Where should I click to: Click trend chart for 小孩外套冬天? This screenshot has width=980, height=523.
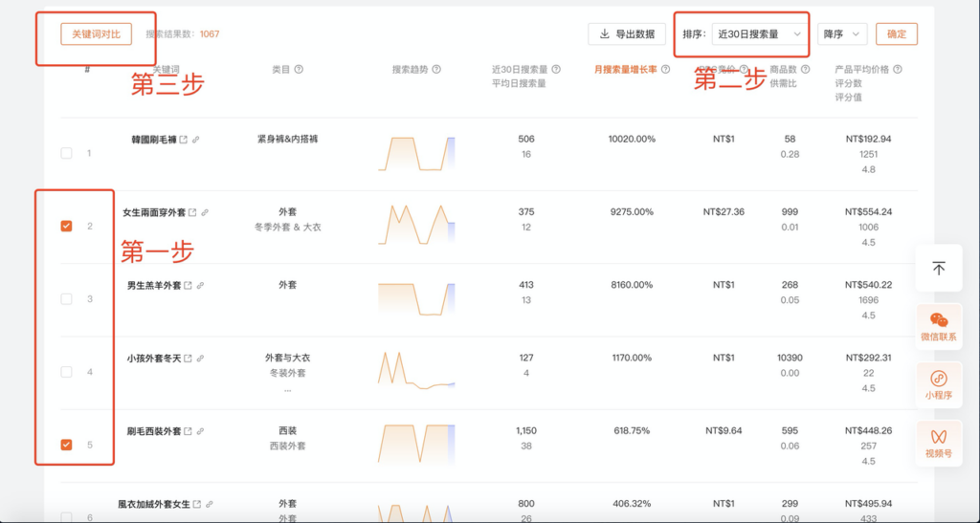pyautogui.click(x=416, y=370)
